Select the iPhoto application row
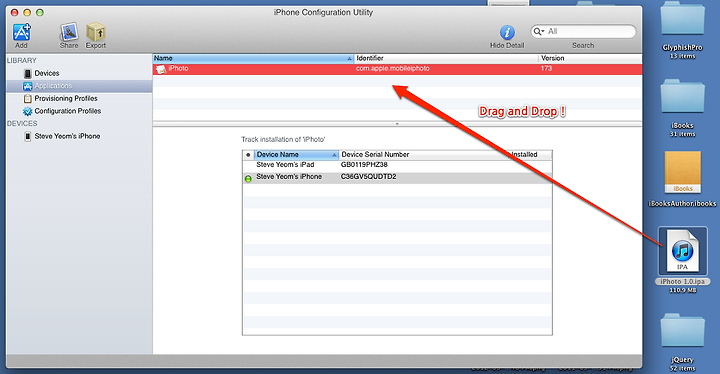The image size is (720, 374). tap(397, 69)
